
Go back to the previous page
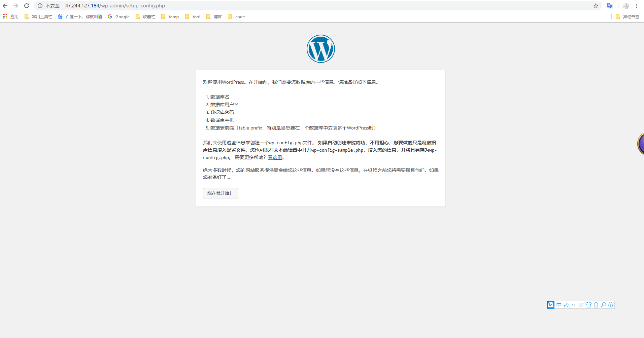pyautogui.click(x=5, y=6)
